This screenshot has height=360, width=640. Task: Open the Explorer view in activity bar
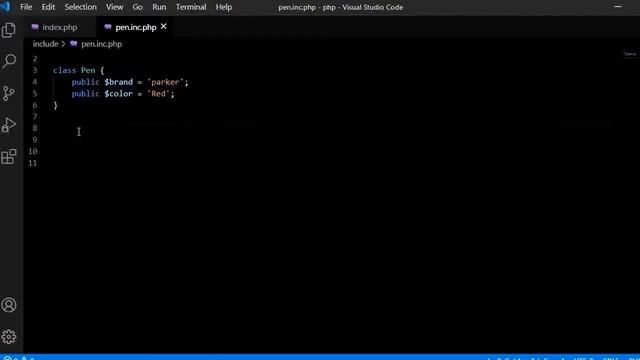click(x=9, y=30)
